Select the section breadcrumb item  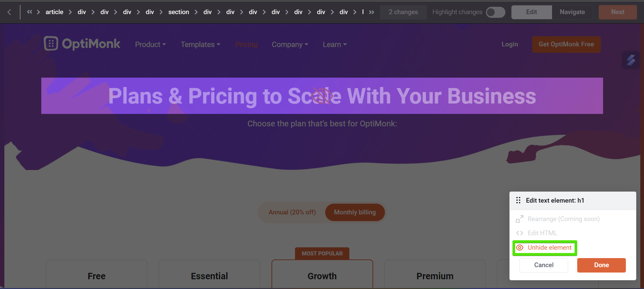coord(179,12)
